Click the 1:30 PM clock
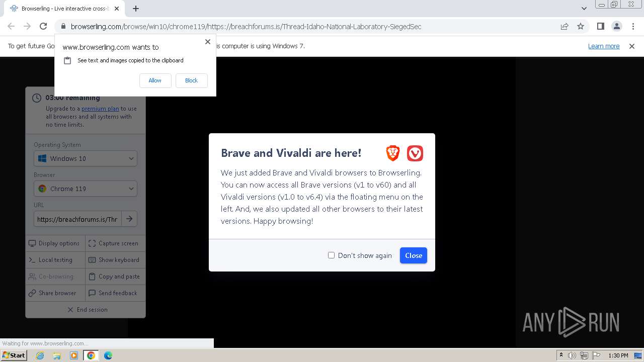Screen dimensions: 644x362 (x=618, y=355)
